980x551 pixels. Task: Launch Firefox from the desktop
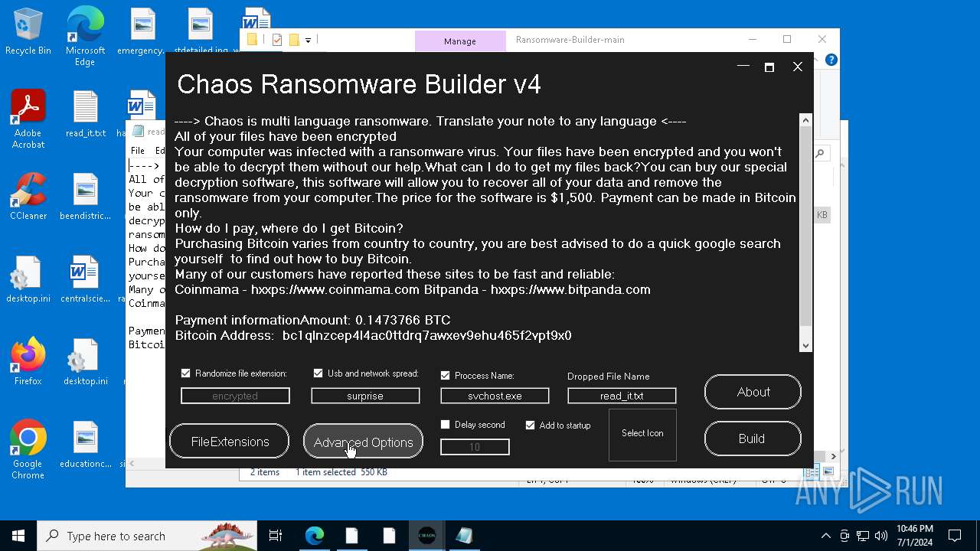28,362
